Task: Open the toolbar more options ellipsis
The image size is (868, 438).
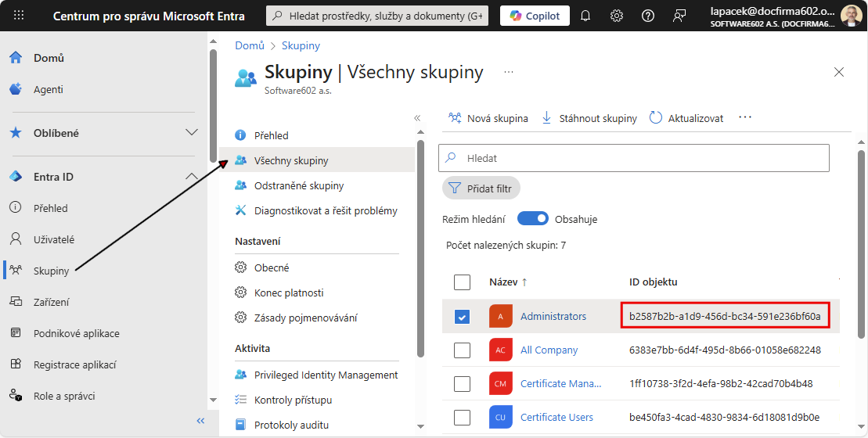Action: (x=745, y=117)
